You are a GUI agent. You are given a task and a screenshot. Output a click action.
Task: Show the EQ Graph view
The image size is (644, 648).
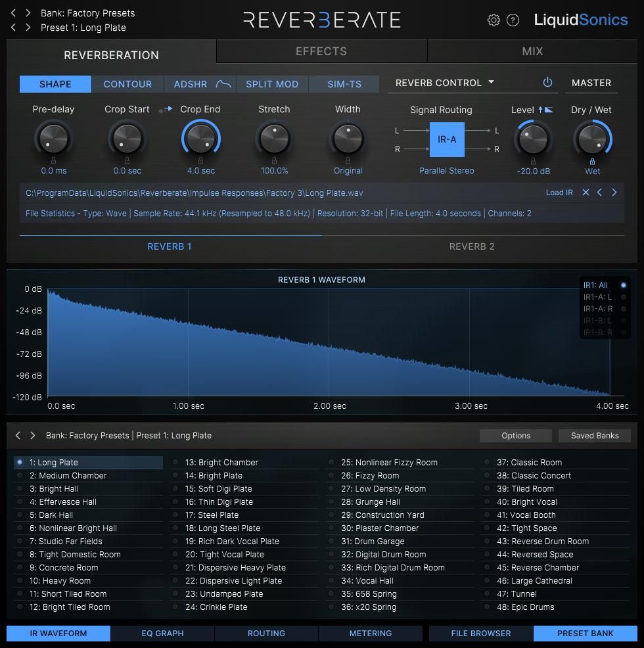162,633
